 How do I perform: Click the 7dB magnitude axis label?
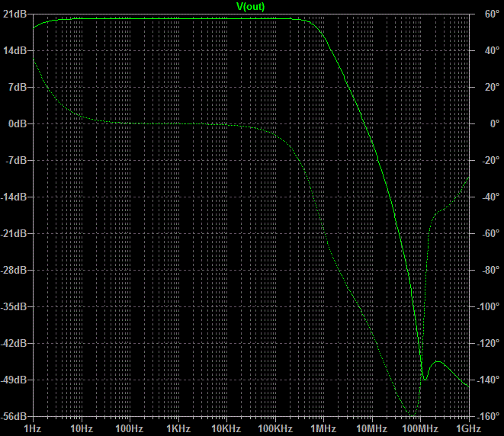(18, 87)
